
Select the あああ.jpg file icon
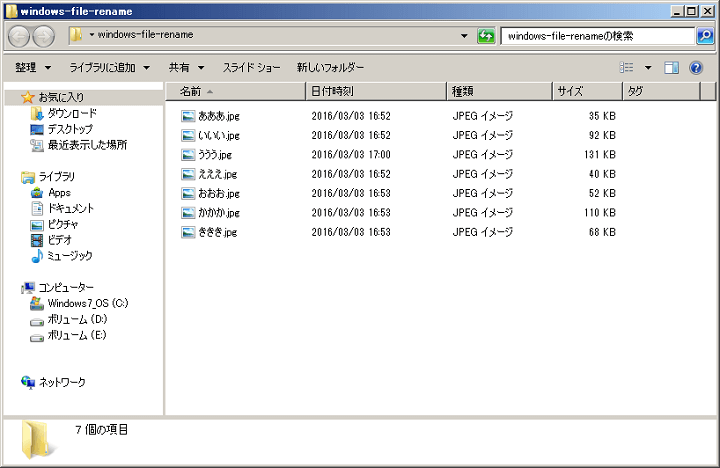(x=188, y=116)
